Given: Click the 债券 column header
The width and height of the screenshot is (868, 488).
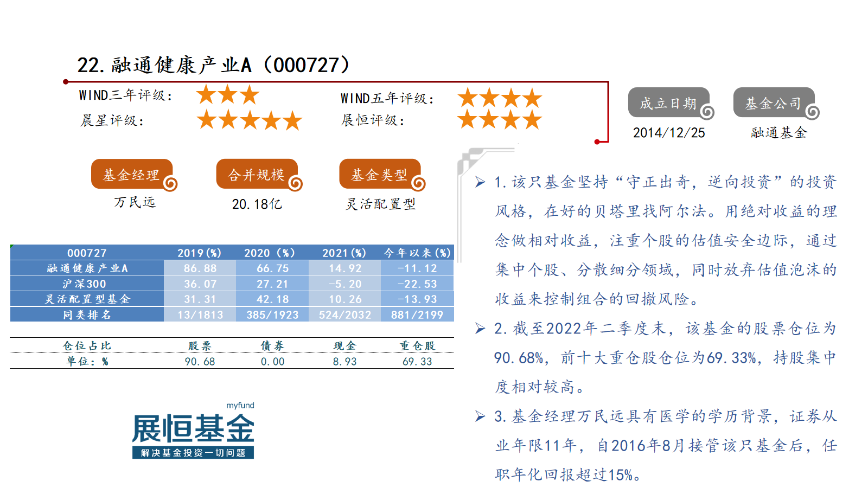Looking at the screenshot, I should click(272, 346).
